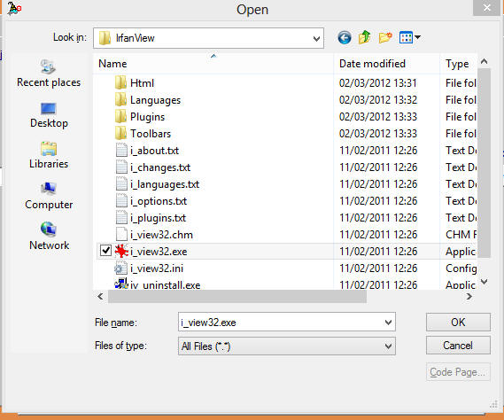This screenshot has width=504, height=420.
Task: Click horizontal scrollbar right arrow
Action: point(469,296)
